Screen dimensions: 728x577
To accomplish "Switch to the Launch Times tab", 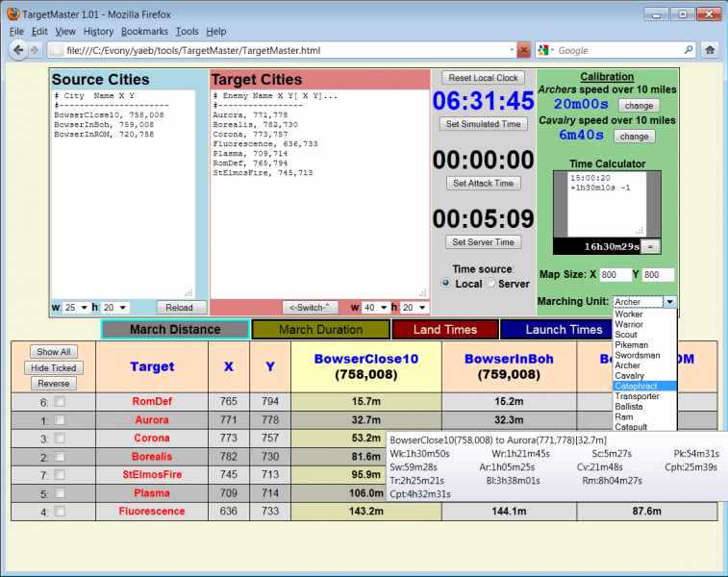I will [x=565, y=330].
